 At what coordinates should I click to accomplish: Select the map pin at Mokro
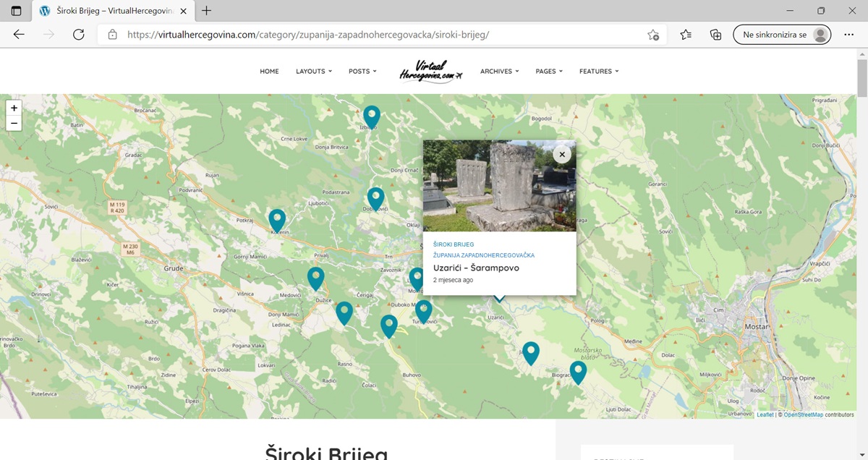point(417,278)
